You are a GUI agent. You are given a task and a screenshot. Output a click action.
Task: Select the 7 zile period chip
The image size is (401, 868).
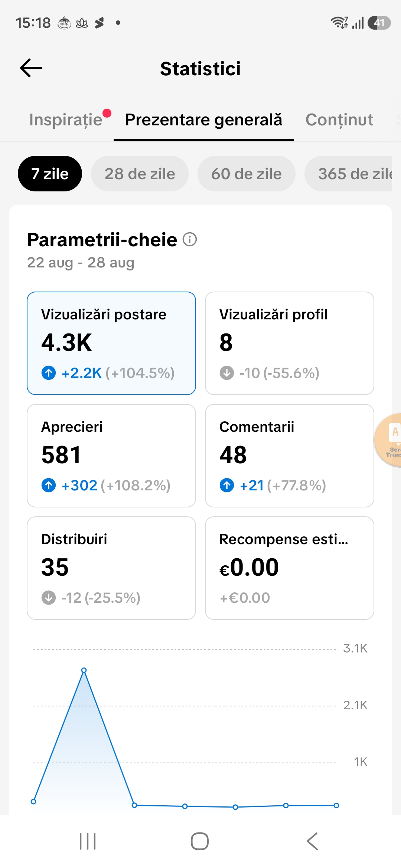[50, 174]
